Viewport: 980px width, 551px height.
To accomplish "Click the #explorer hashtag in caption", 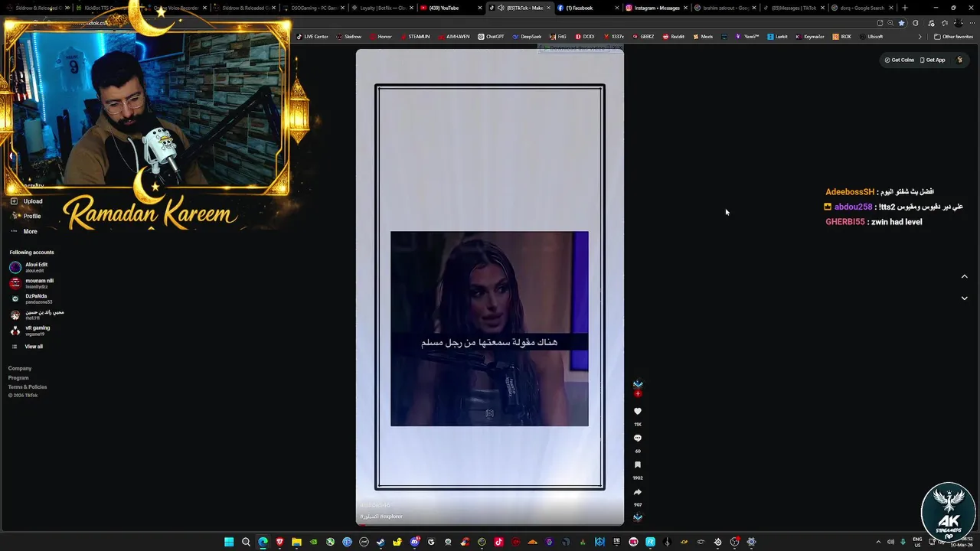I will (x=391, y=517).
